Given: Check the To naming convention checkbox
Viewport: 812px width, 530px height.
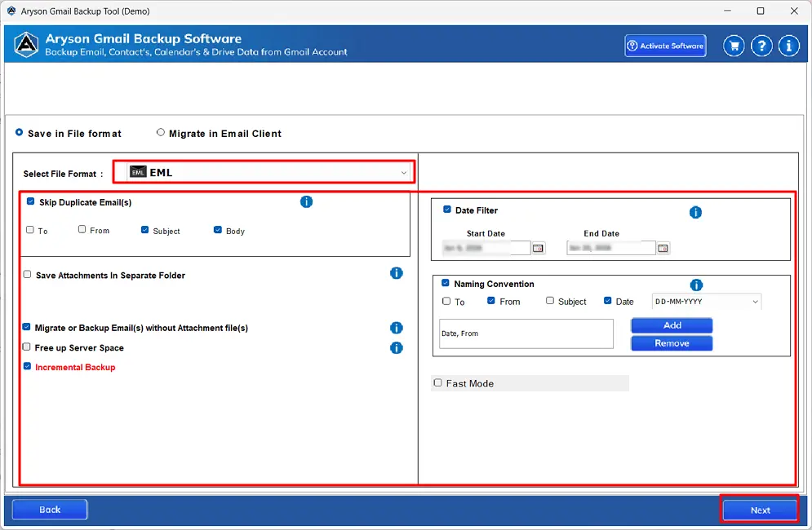Looking at the screenshot, I should (x=446, y=301).
